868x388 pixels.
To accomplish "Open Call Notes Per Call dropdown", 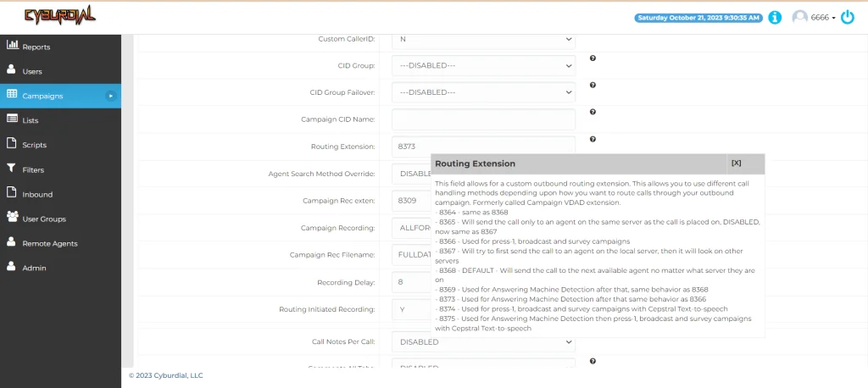I will point(483,342).
